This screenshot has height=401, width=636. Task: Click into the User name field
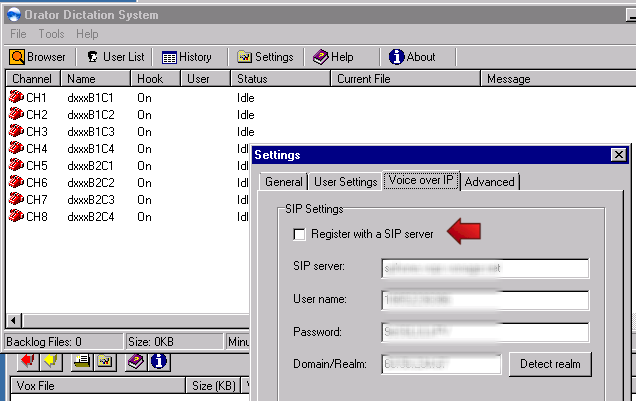tap(485, 300)
